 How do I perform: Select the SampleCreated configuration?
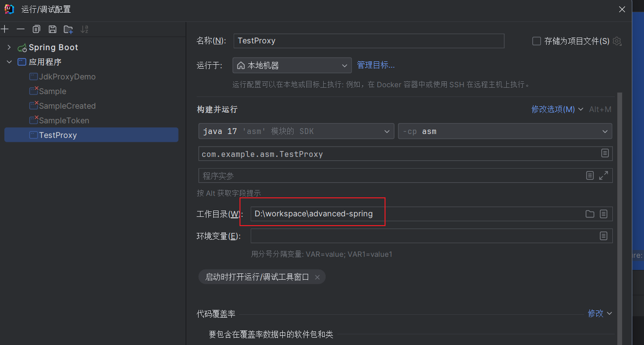coord(67,106)
